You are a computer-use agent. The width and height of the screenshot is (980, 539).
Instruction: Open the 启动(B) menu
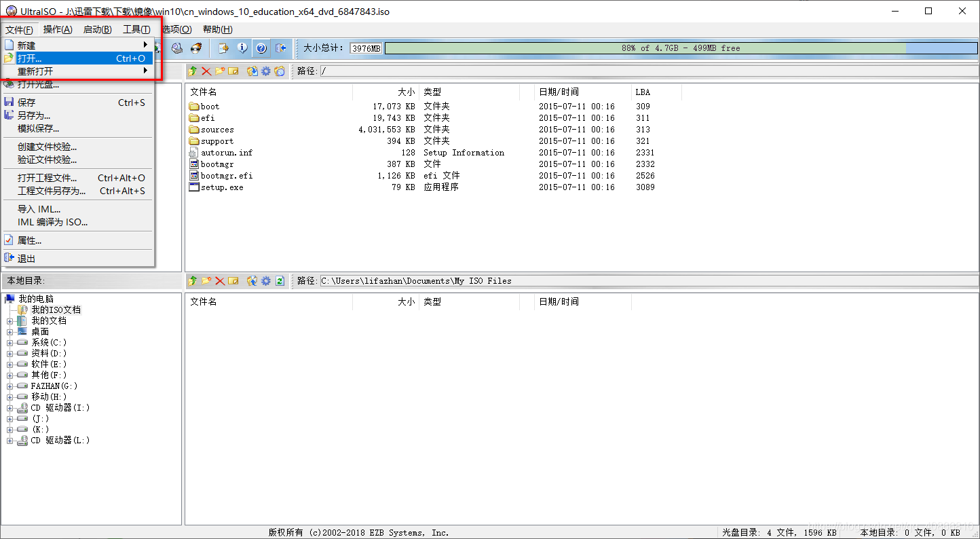(97, 29)
